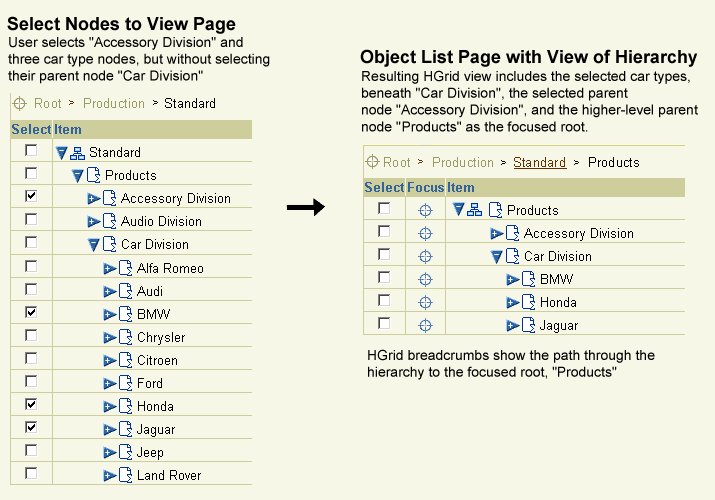Image resolution: width=715 pixels, height=500 pixels.
Task: Collapse Products node in right grid
Action: [459, 210]
